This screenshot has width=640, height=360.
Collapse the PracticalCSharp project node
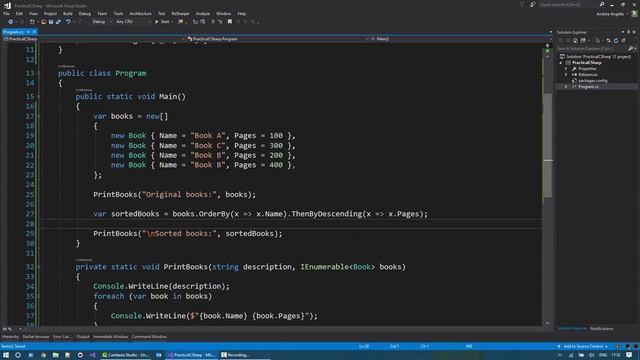coord(561,63)
